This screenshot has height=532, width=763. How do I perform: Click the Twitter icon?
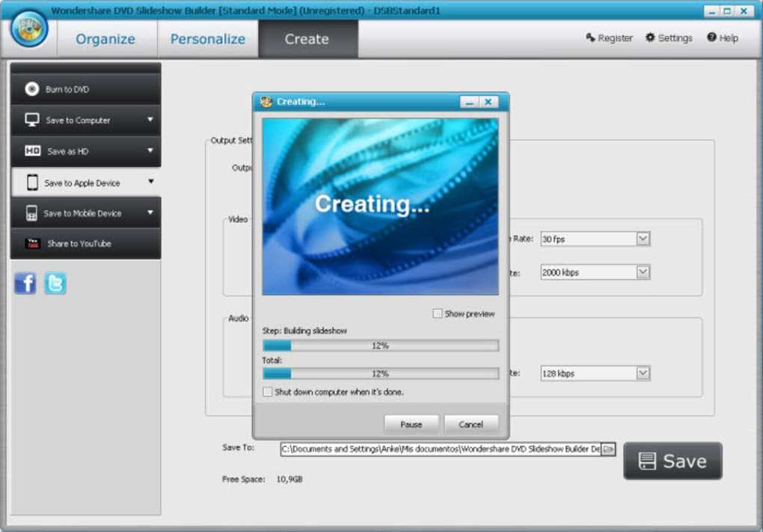(x=55, y=284)
